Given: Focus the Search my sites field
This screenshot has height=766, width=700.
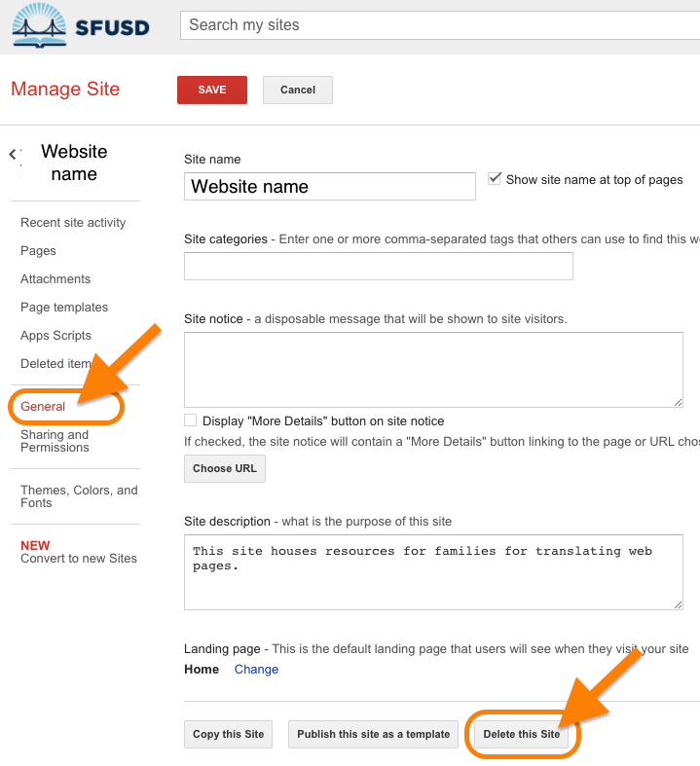Looking at the screenshot, I should [438, 25].
